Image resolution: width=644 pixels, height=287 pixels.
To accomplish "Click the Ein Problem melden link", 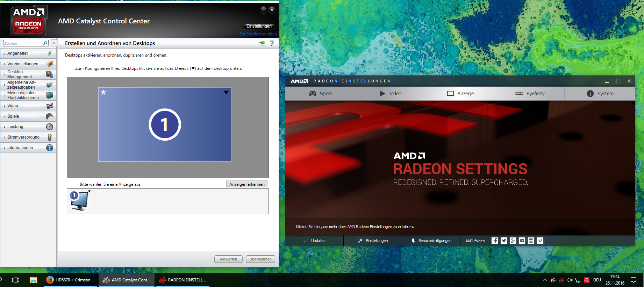I will (258, 34).
